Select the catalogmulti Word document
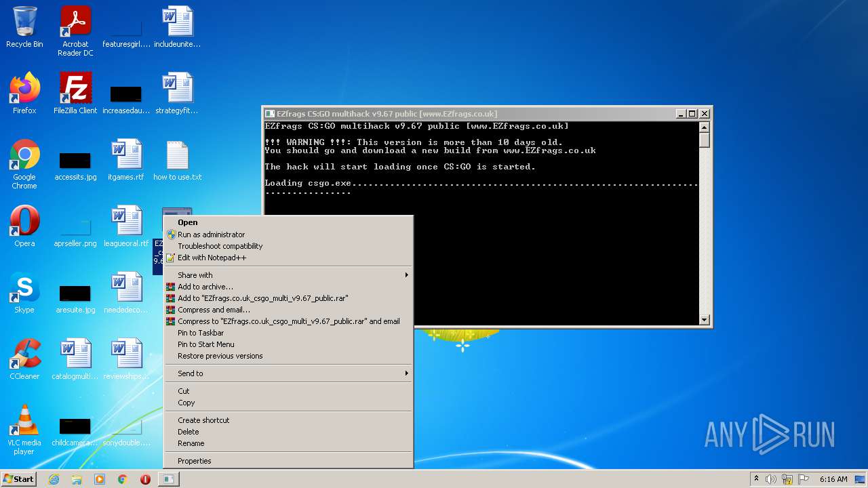The width and height of the screenshot is (868, 488). point(75,359)
